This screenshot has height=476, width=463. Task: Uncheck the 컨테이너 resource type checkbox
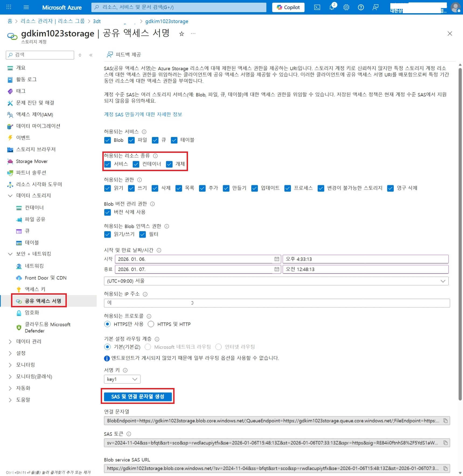[x=136, y=164]
